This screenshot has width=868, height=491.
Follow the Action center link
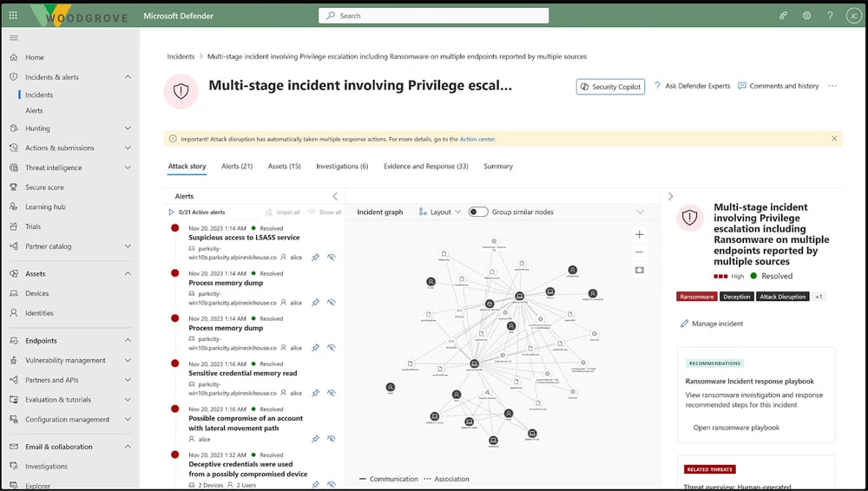pyautogui.click(x=477, y=139)
